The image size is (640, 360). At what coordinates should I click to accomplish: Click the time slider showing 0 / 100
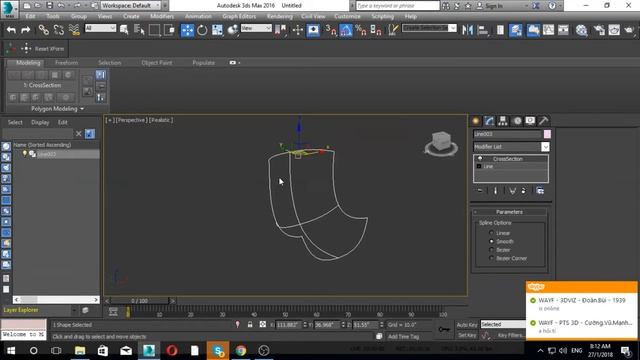140,301
